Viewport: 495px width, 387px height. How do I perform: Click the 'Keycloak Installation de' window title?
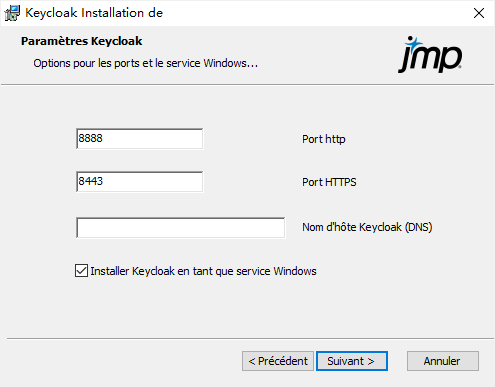[x=94, y=13]
